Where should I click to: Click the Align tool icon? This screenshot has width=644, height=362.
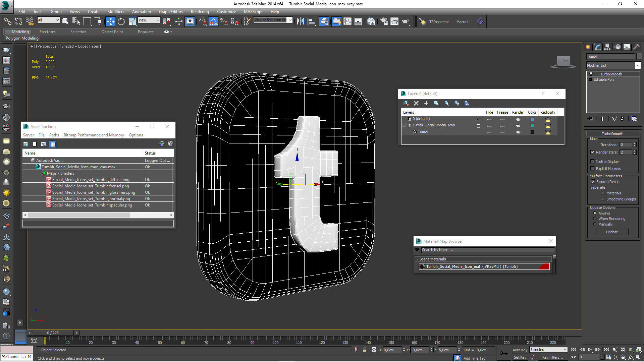311,21
